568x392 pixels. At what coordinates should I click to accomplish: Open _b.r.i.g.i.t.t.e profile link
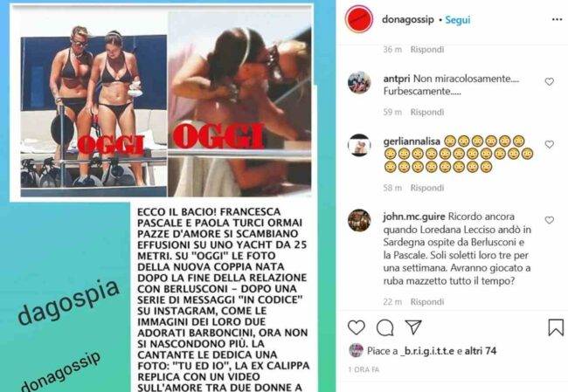426,351
